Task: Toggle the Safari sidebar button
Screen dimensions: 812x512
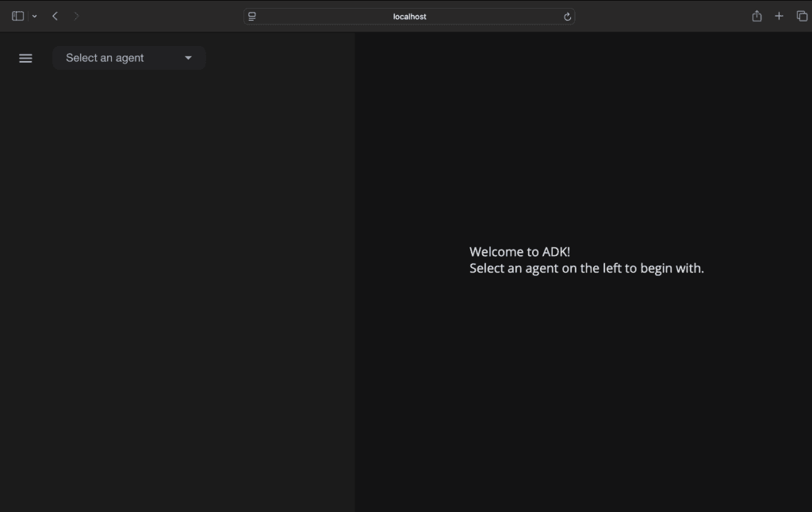Action: point(17,16)
